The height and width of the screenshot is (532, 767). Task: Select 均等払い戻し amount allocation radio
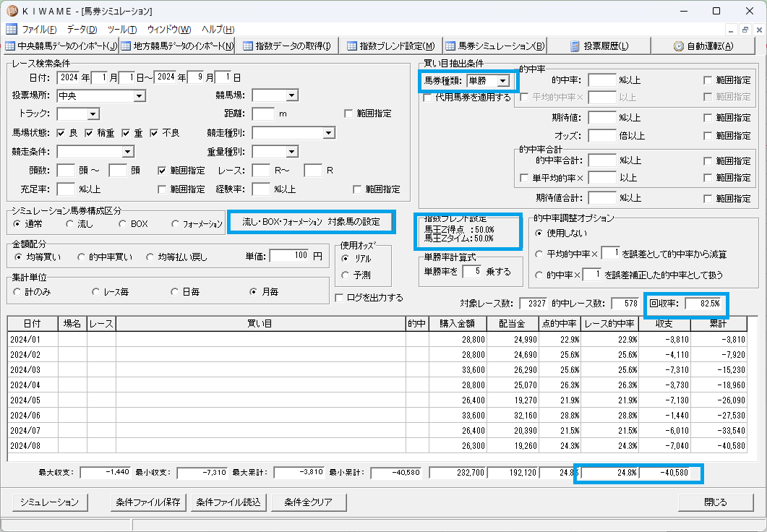tap(150, 257)
